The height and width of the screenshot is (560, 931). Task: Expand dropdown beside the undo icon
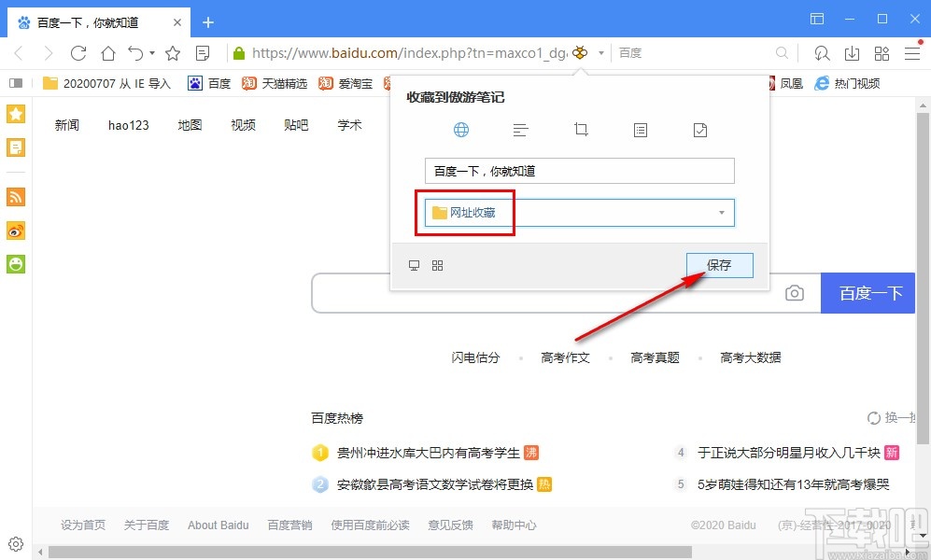[x=152, y=53]
